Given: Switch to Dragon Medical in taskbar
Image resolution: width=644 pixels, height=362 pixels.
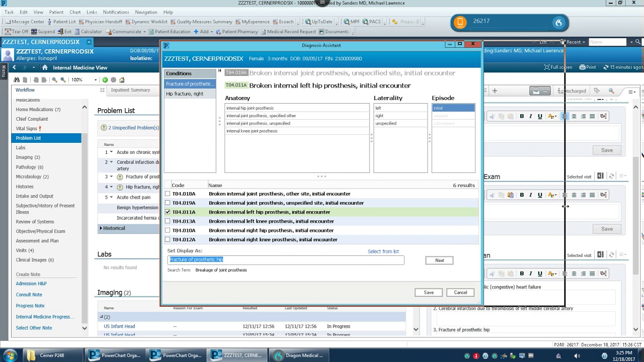Looking at the screenshot, I should pyautogui.click(x=299, y=355).
